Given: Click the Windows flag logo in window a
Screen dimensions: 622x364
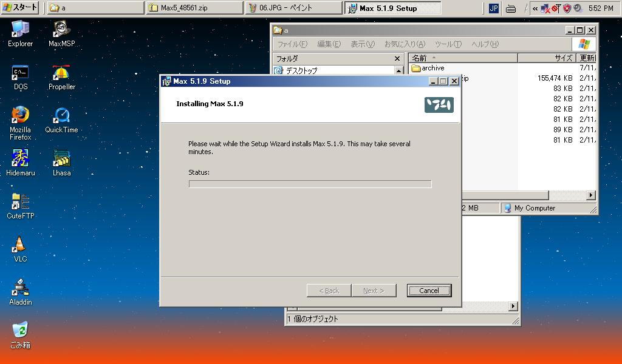Looking at the screenshot, I should point(584,44).
